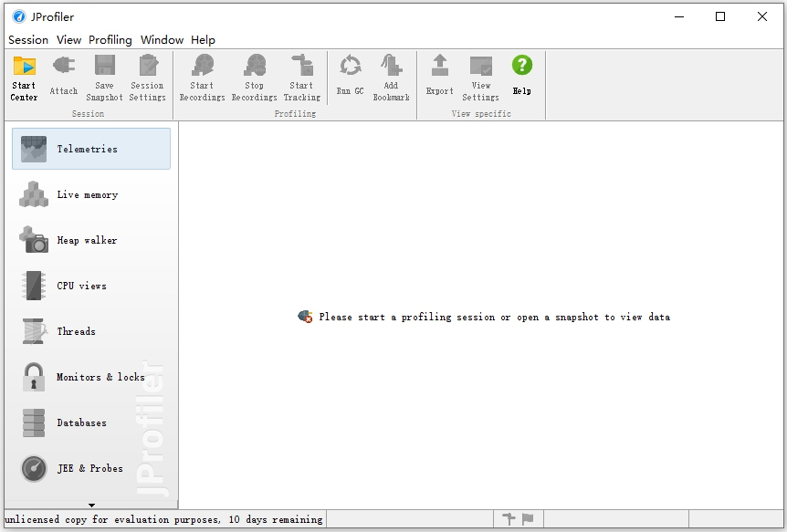The width and height of the screenshot is (787, 532).
Task: Click 'Please start a profiling session' message
Action: [494, 317]
